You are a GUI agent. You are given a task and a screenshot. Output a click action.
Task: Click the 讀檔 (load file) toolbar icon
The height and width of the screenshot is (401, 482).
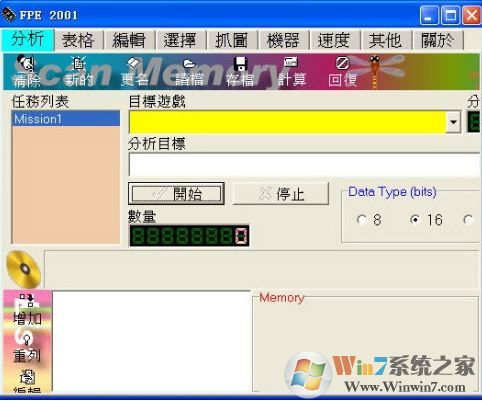189,72
